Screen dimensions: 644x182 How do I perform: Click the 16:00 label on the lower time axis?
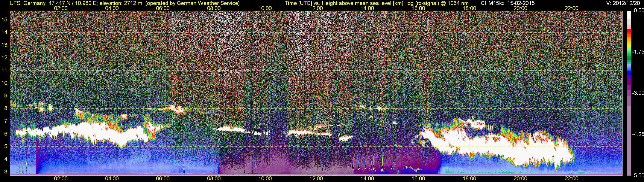[418, 179]
